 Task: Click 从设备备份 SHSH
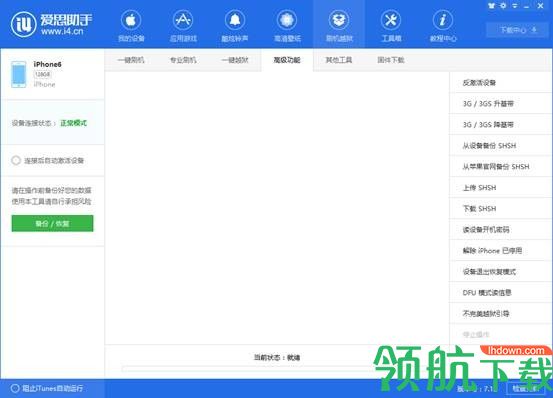[501, 146]
